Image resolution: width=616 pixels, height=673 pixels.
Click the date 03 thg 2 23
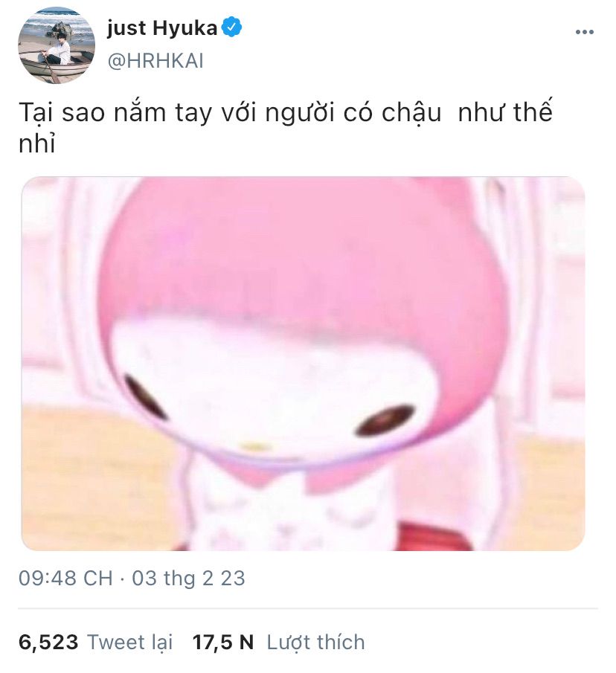pyautogui.click(x=188, y=578)
